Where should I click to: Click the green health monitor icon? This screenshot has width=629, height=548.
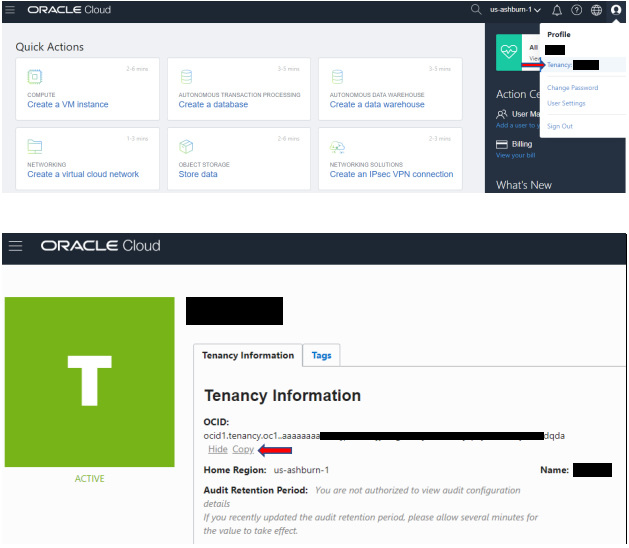[511, 54]
